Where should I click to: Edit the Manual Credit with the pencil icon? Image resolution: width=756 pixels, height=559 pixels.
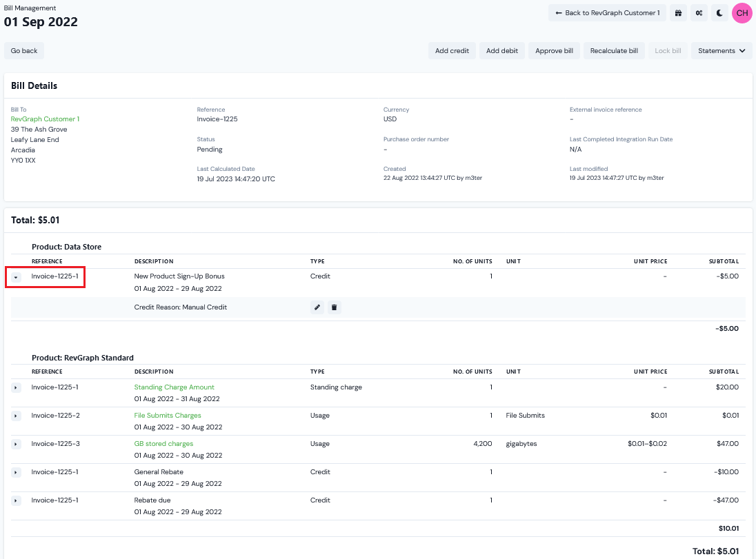[317, 307]
